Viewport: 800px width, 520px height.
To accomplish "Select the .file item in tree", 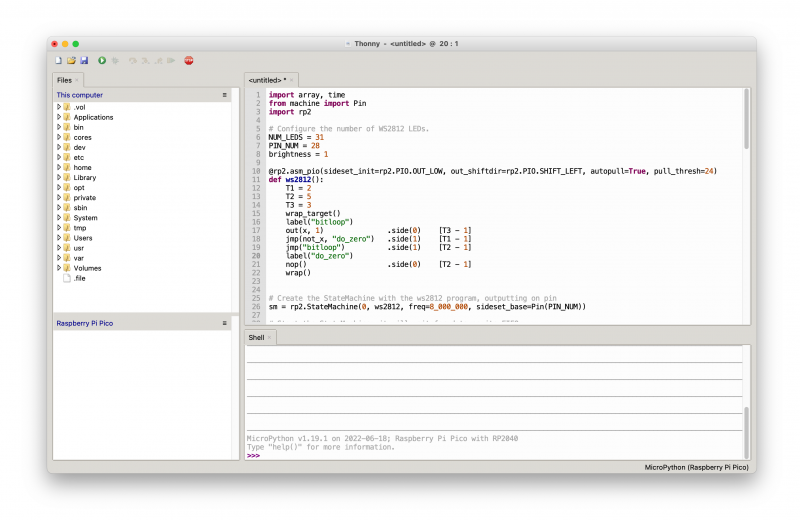I will (79, 278).
